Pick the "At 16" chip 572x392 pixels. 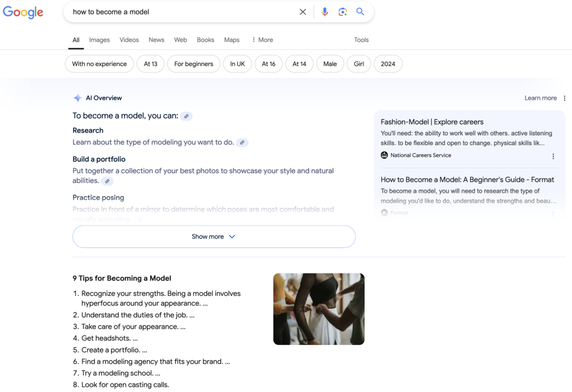(269, 64)
